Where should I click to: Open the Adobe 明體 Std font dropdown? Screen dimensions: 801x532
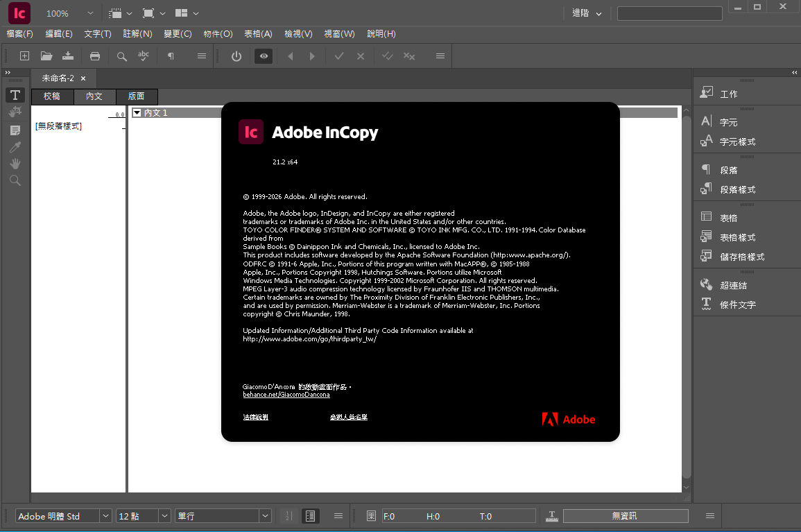(x=105, y=516)
